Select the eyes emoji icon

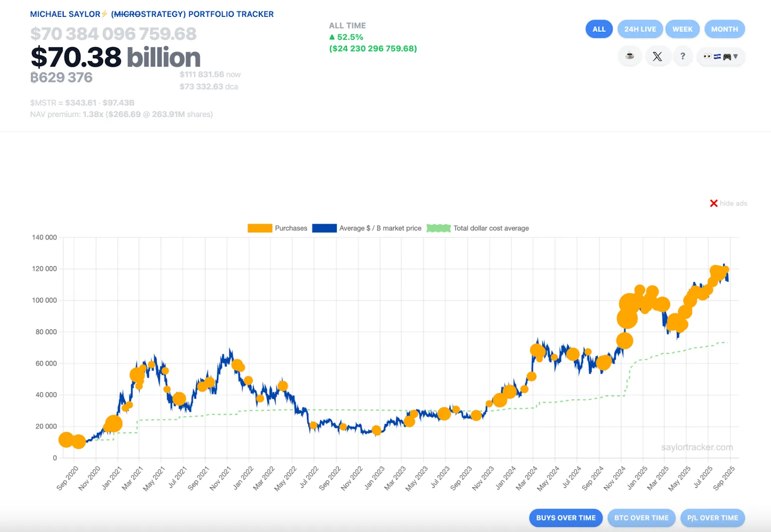point(707,56)
